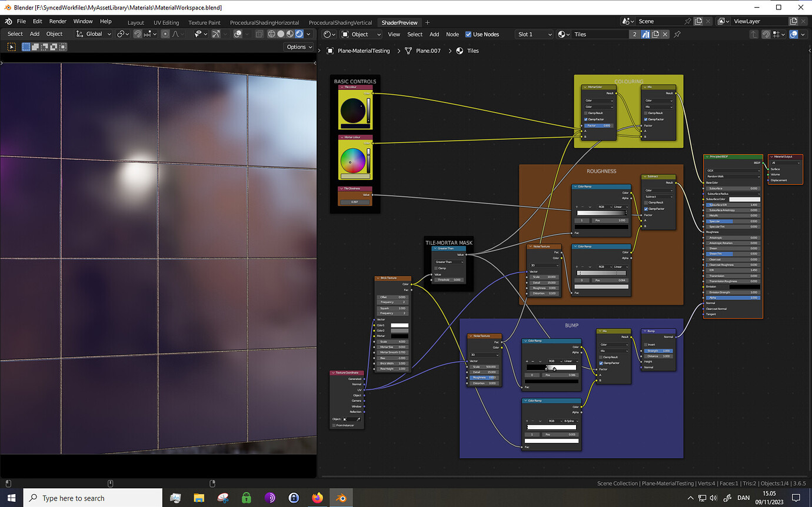The width and height of the screenshot is (812, 507).
Task: Open the Slot 1 dropdown
Action: (533, 34)
